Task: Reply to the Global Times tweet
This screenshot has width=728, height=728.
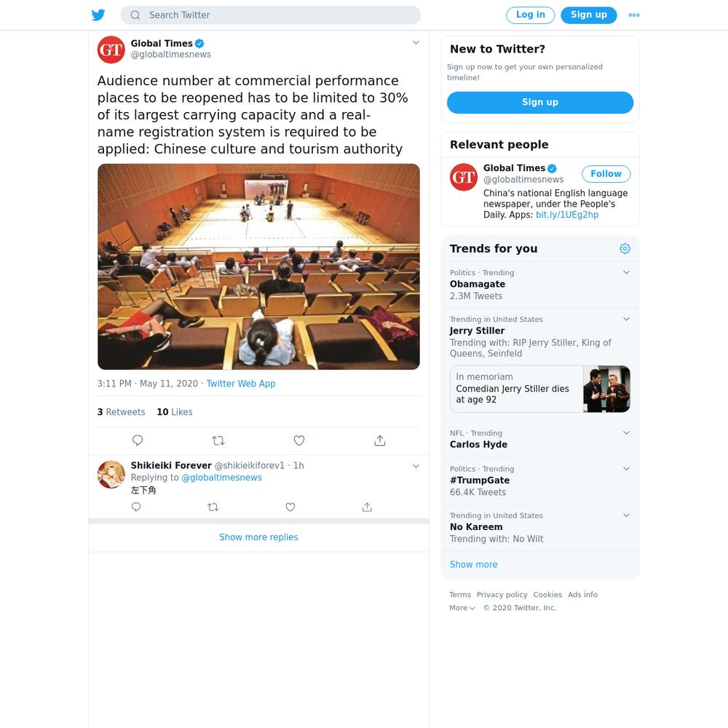Action: pos(138,440)
